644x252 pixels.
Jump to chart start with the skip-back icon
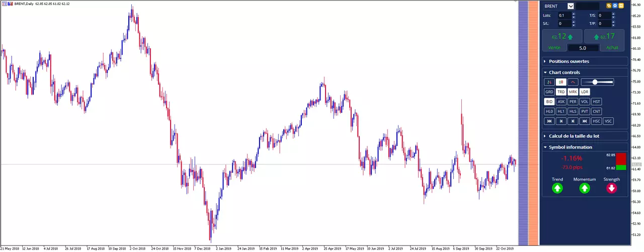click(x=549, y=121)
